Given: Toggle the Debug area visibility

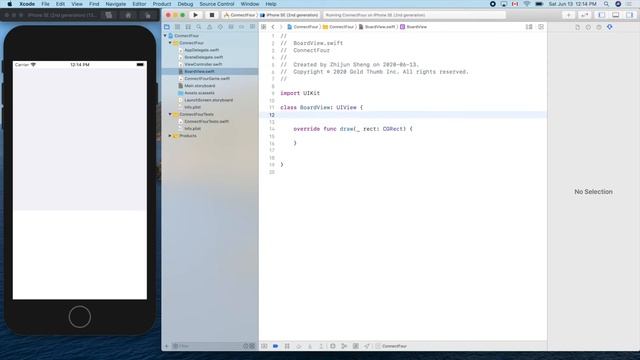Looking at the screenshot, I should pos(616,15).
